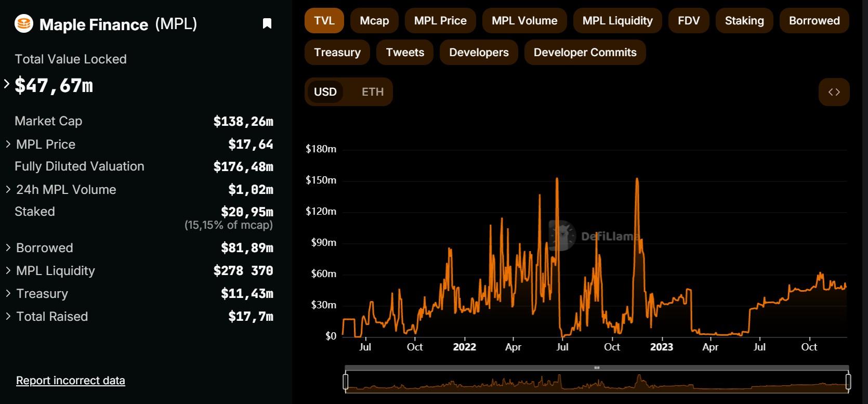
Task: Click the MPL Price value $17,64
Action: (251, 144)
